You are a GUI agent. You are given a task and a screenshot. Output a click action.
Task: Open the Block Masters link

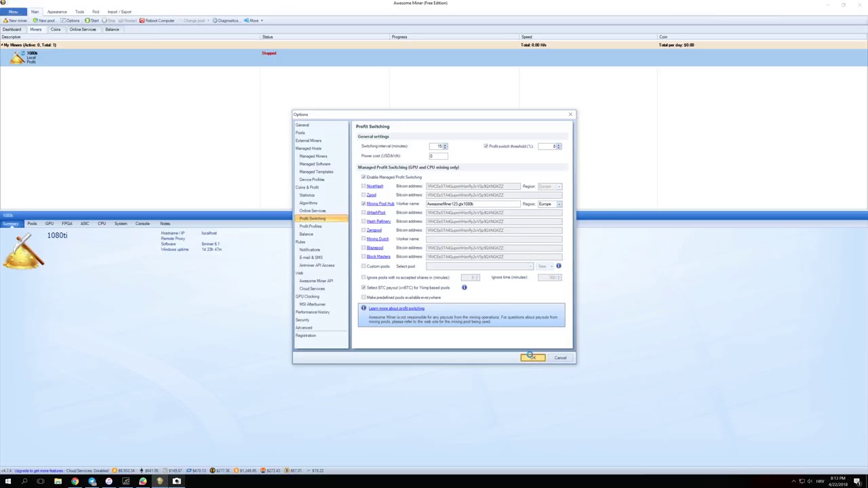tap(378, 257)
